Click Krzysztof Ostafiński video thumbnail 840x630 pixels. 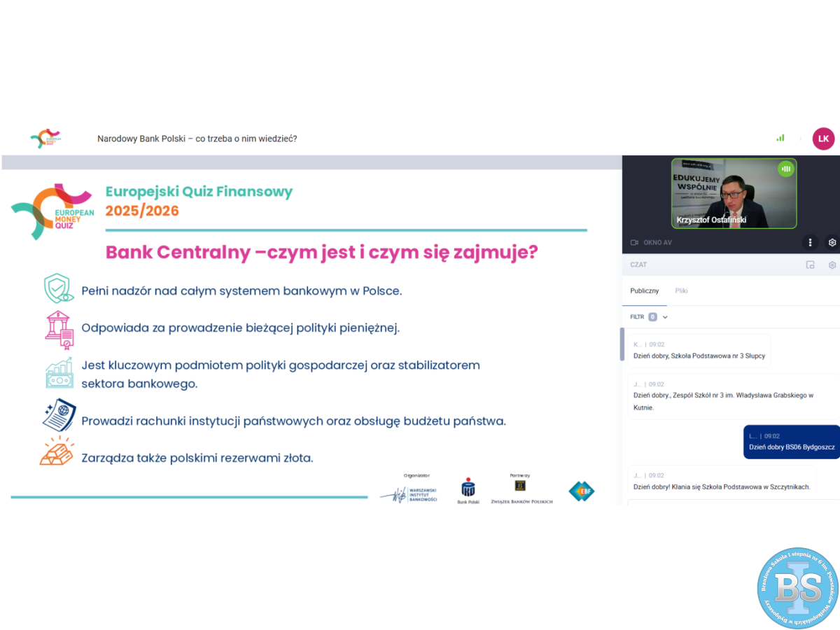click(734, 193)
